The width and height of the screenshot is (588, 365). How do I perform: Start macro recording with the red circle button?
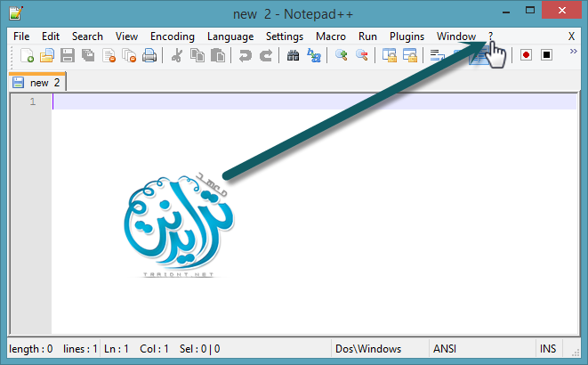coord(527,55)
